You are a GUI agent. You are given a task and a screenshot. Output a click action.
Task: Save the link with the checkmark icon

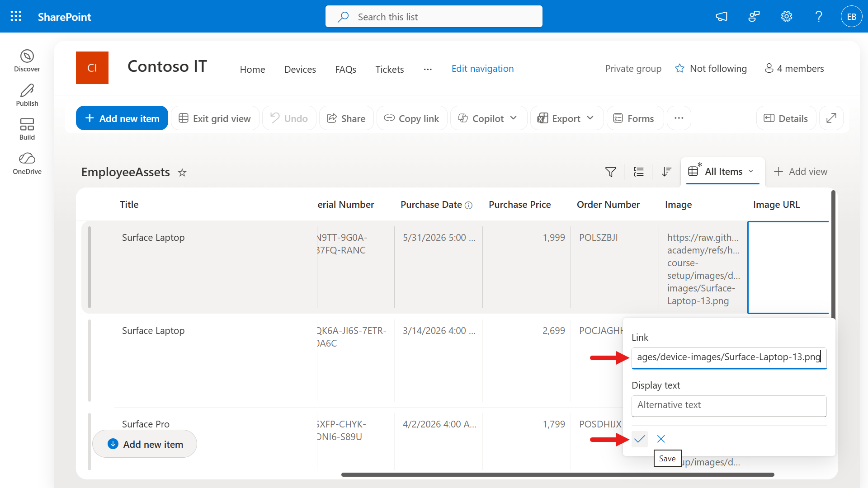[640, 439]
